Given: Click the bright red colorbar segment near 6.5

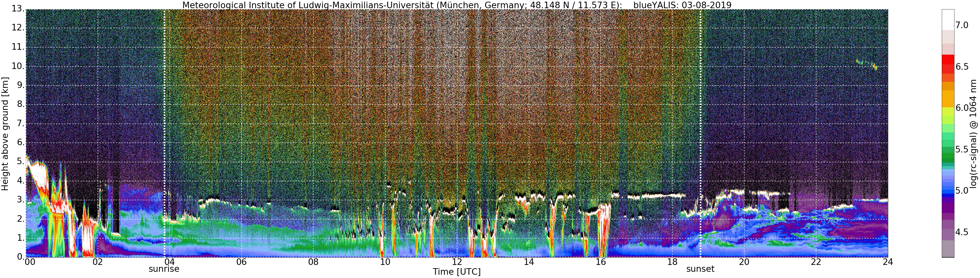Looking at the screenshot, I should [x=948, y=60].
